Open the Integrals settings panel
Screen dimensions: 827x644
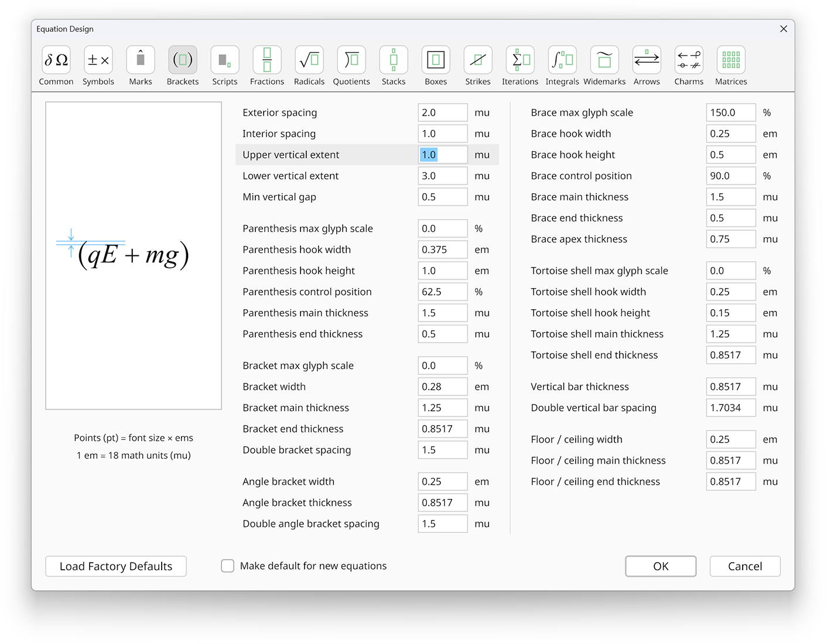click(x=562, y=64)
